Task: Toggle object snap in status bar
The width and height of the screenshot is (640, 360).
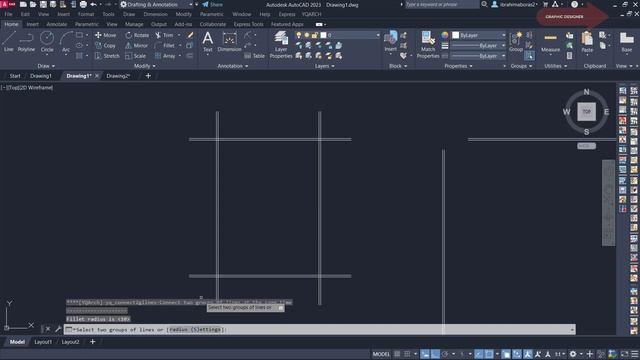Action: point(489,354)
